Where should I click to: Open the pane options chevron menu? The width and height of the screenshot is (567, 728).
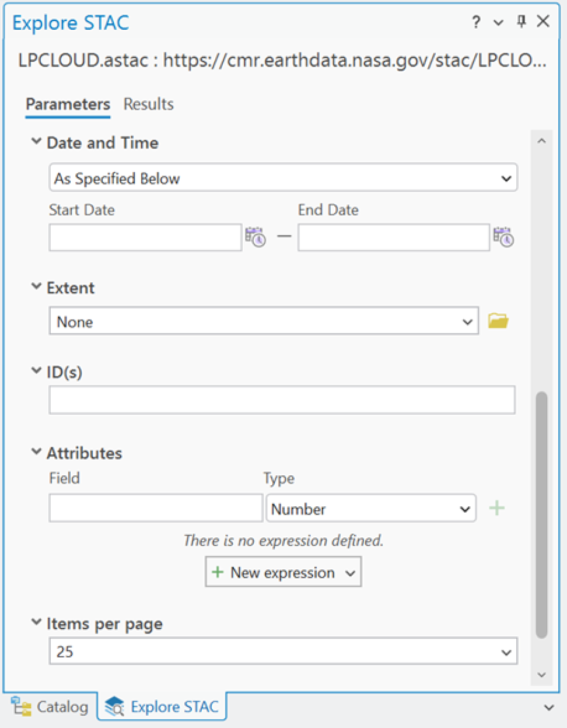[x=498, y=23]
